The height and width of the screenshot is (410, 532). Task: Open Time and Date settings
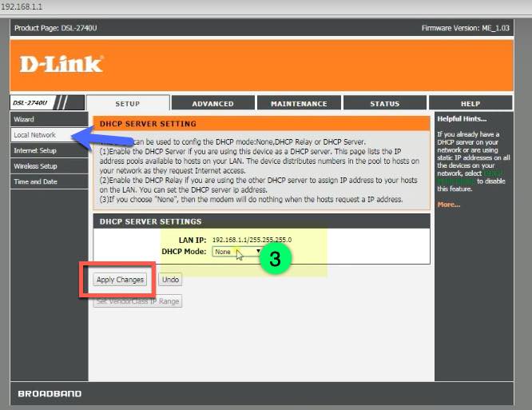pos(50,181)
